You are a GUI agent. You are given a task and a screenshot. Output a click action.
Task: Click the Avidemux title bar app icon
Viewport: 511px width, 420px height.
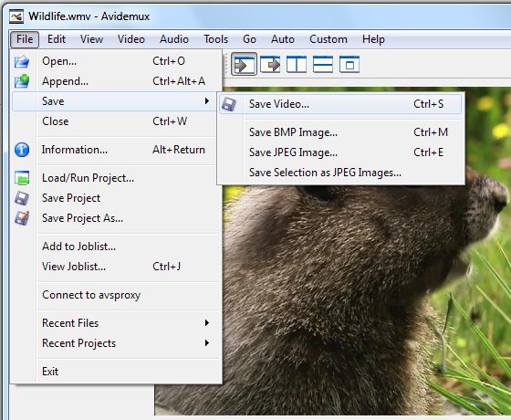(16, 16)
